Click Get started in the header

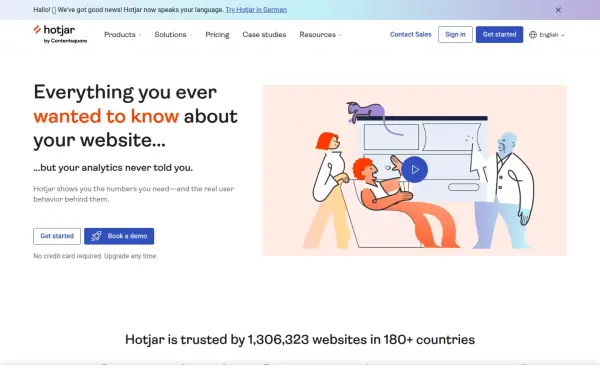499,34
